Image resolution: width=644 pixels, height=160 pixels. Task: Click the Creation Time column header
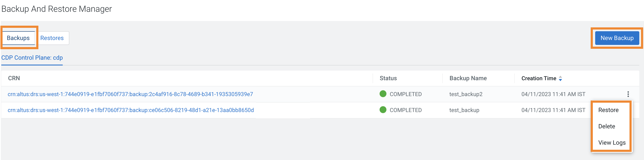point(539,79)
